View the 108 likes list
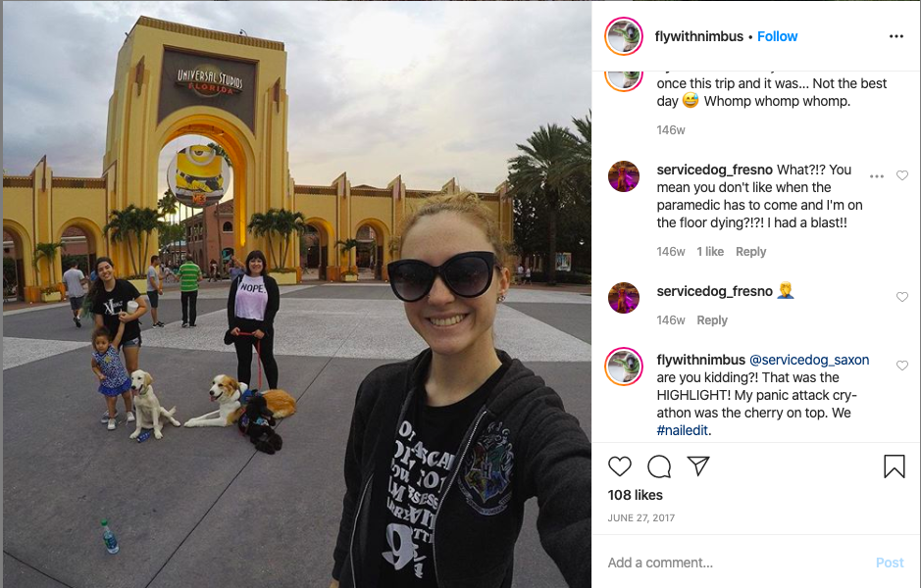 [635, 495]
